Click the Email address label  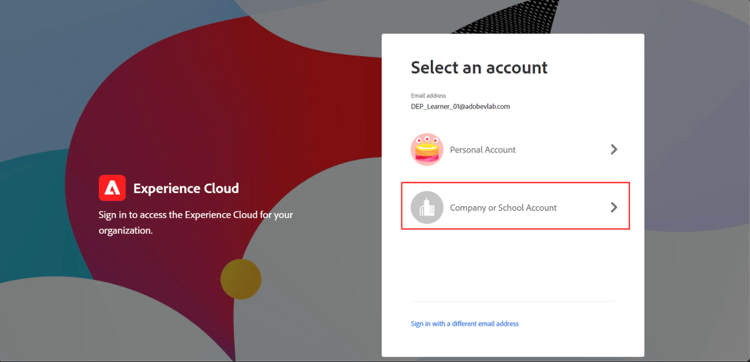tap(428, 96)
